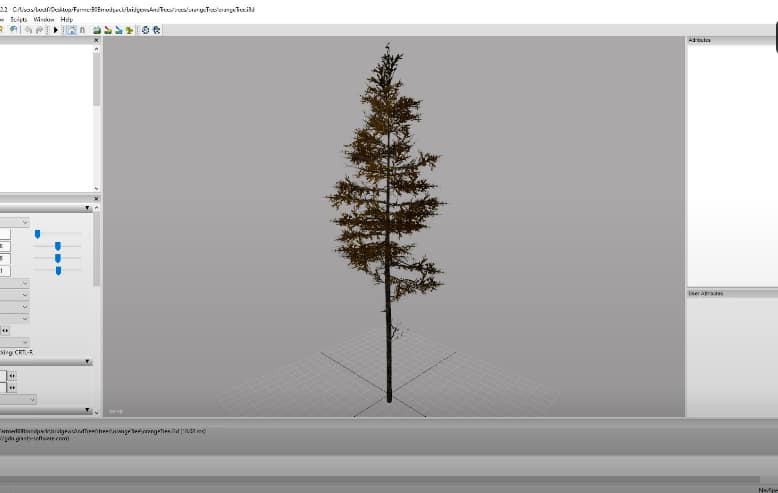Open the bottommost dropdown in the left panel
This screenshot has height=493, width=778.
[31, 399]
